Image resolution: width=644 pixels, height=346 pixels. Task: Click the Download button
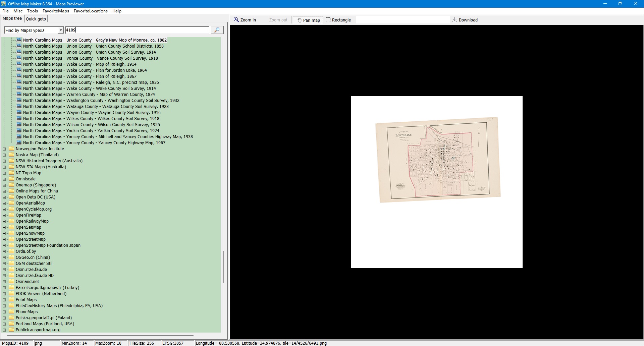click(465, 20)
